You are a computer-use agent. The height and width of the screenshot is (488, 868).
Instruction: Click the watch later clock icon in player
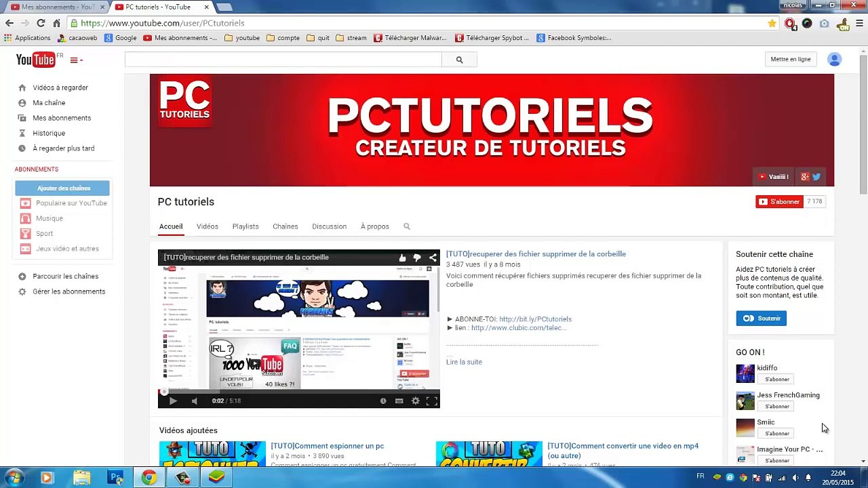tap(383, 401)
